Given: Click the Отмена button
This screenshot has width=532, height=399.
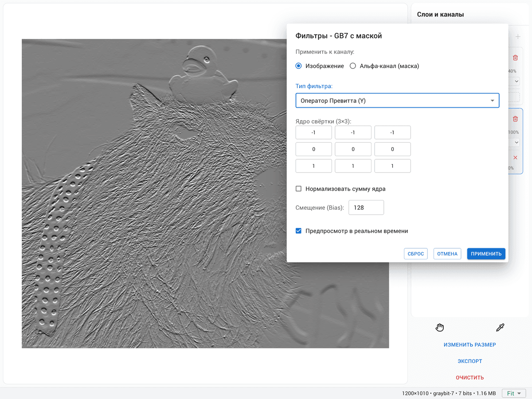Looking at the screenshot, I should click(447, 254).
